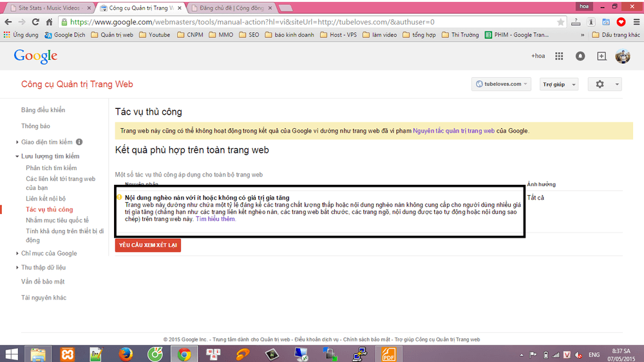The width and height of the screenshot is (644, 362).
Task: Collapse the Lưu lượng tìm kiếm section
Action: pyautogui.click(x=17, y=156)
